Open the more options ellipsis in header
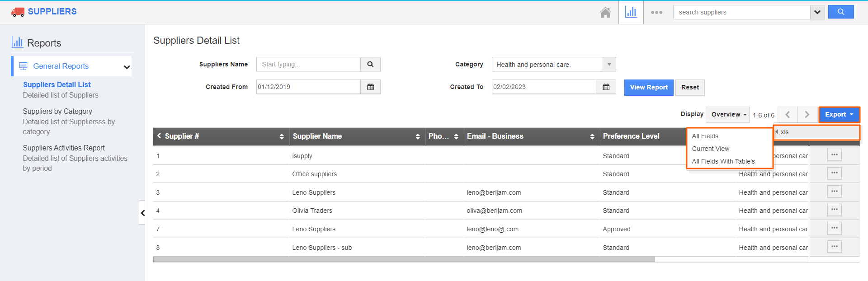The image size is (868, 281). [656, 13]
